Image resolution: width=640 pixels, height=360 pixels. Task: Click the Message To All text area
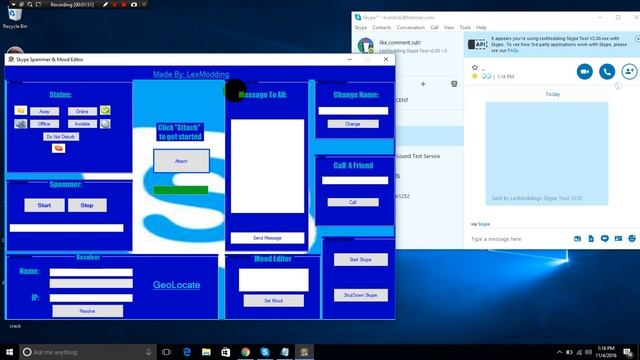[x=267, y=166]
